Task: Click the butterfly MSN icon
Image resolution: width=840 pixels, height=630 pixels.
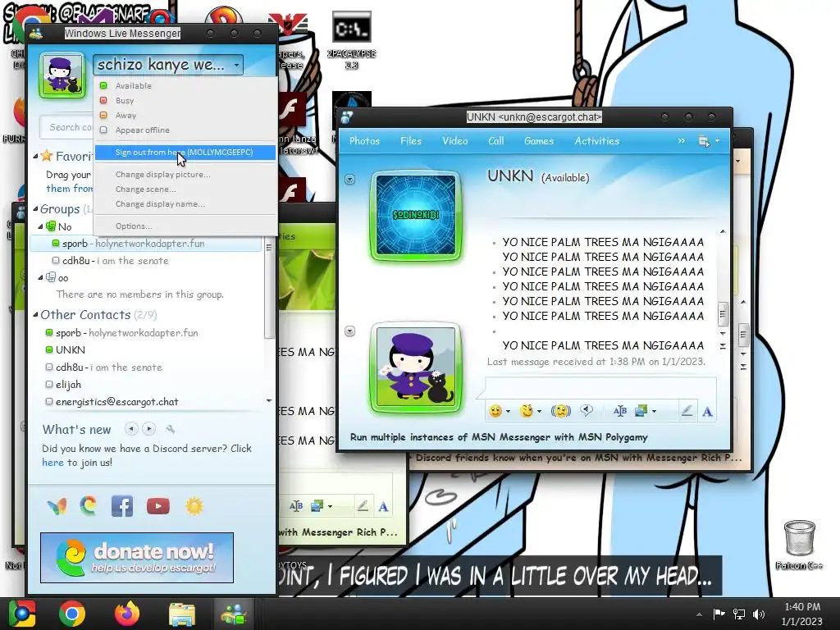Action: point(57,506)
